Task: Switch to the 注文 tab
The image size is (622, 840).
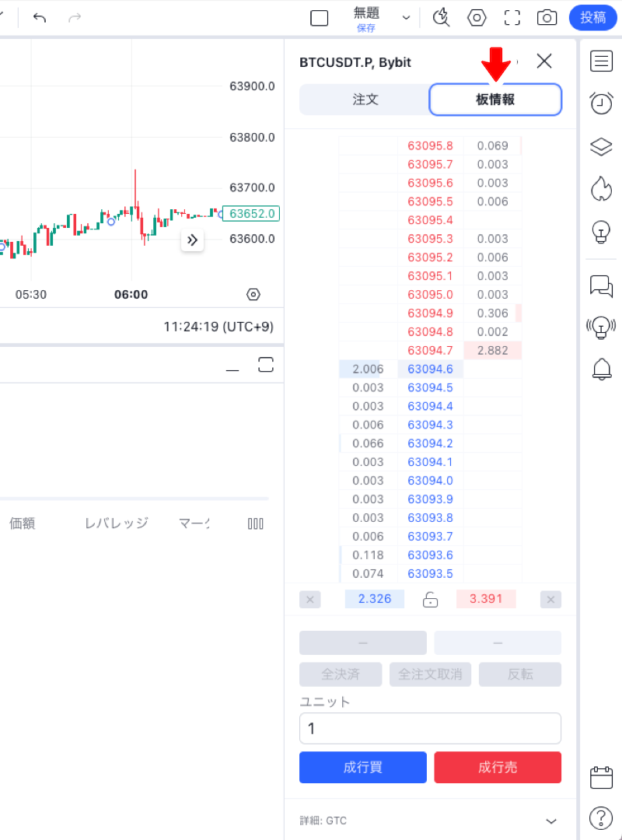Action: coord(365,99)
